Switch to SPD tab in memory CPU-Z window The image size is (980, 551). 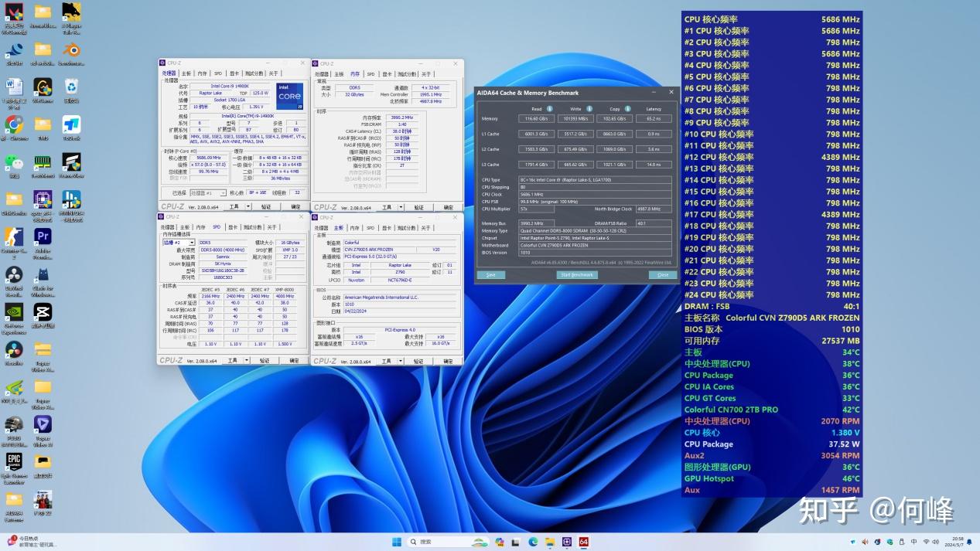[370, 74]
